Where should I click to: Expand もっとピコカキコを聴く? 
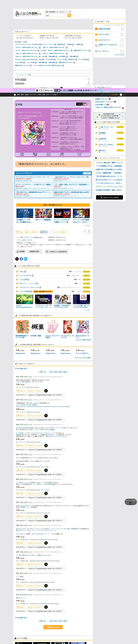pos(83,358)
